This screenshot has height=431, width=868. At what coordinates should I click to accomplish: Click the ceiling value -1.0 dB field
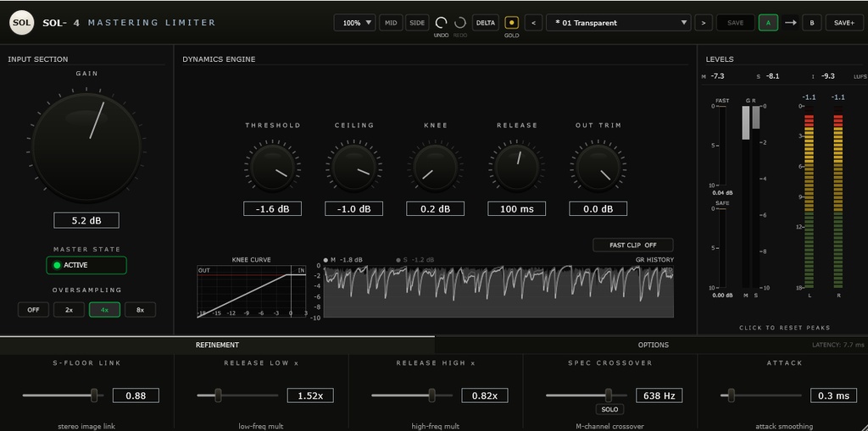tap(353, 208)
